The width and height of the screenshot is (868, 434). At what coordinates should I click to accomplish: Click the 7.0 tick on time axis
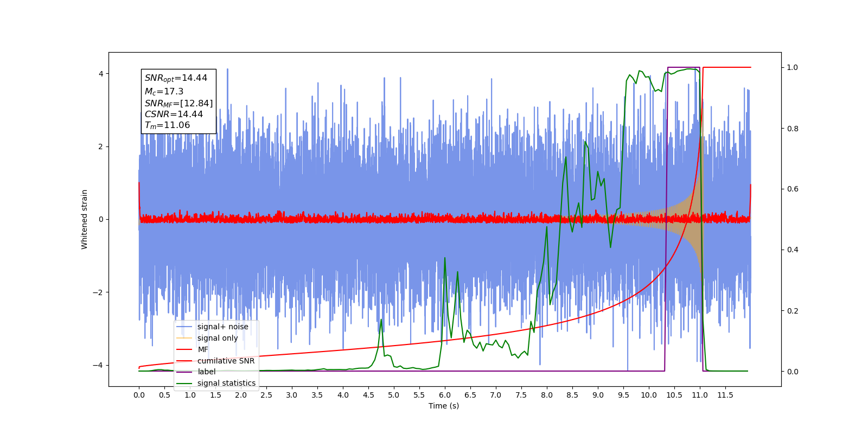(x=496, y=395)
